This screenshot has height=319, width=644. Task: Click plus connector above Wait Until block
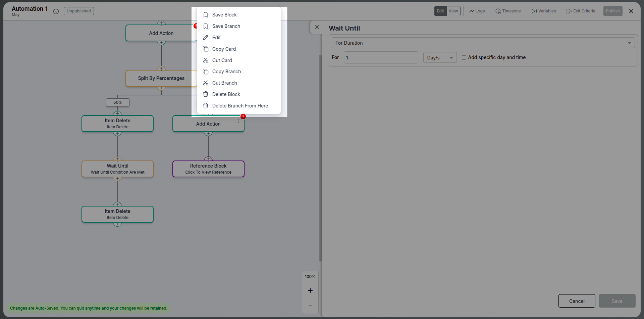click(117, 159)
